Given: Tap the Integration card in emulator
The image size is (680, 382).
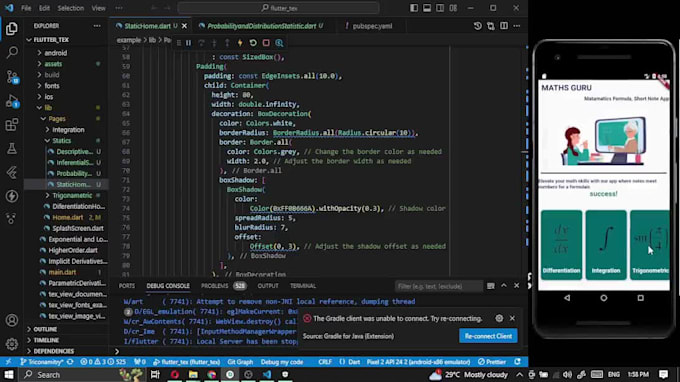Looking at the screenshot, I should point(606,245).
